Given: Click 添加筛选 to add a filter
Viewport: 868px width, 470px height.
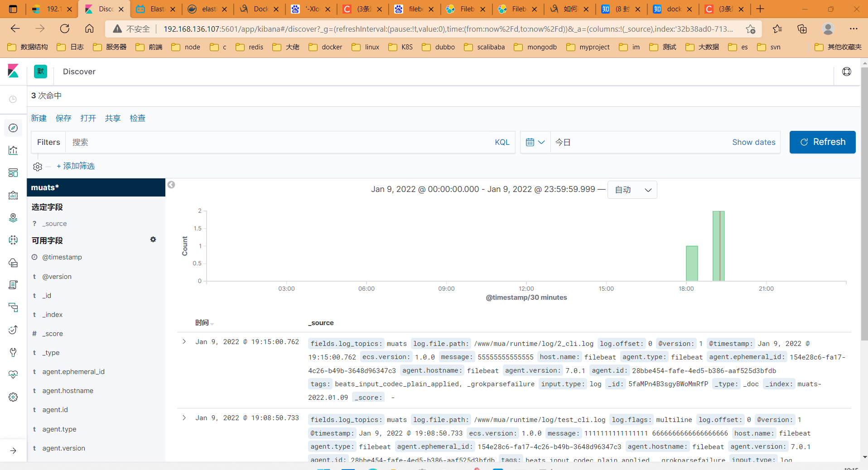Looking at the screenshot, I should [76, 166].
